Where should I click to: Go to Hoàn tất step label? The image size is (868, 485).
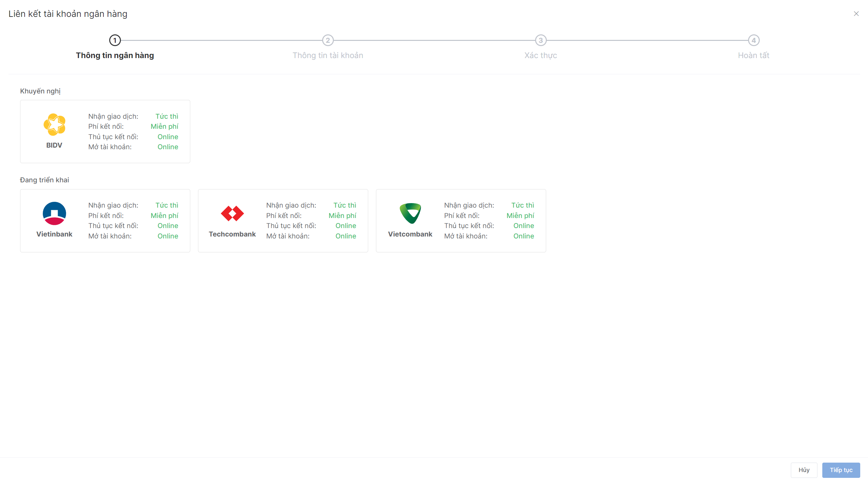click(x=754, y=55)
